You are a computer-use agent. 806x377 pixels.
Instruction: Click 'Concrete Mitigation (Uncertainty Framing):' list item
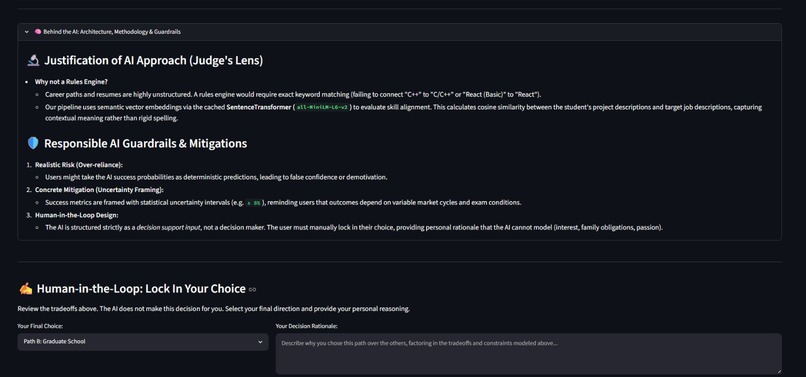click(99, 190)
